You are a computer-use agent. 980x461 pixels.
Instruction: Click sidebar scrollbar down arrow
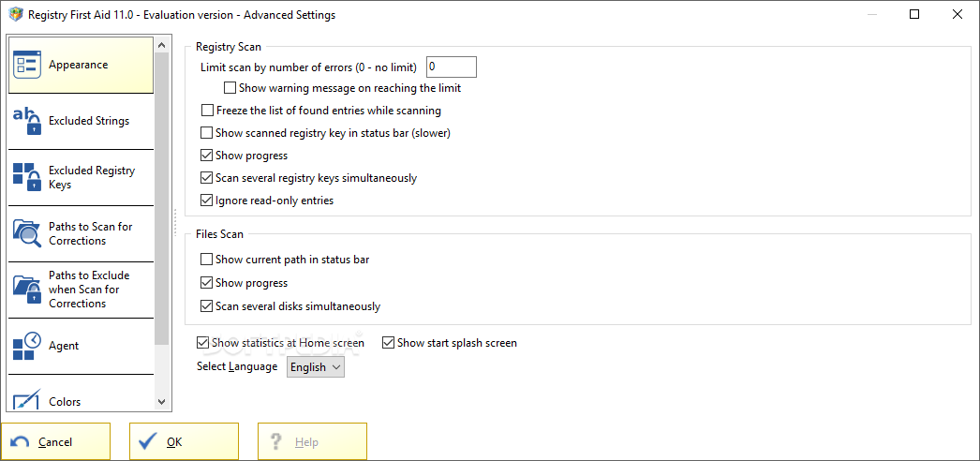coord(162,402)
